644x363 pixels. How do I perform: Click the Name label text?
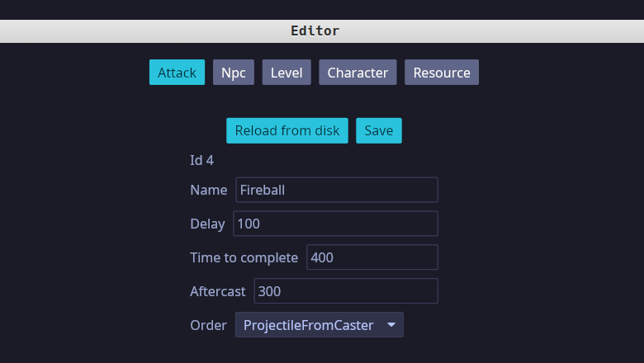(208, 190)
